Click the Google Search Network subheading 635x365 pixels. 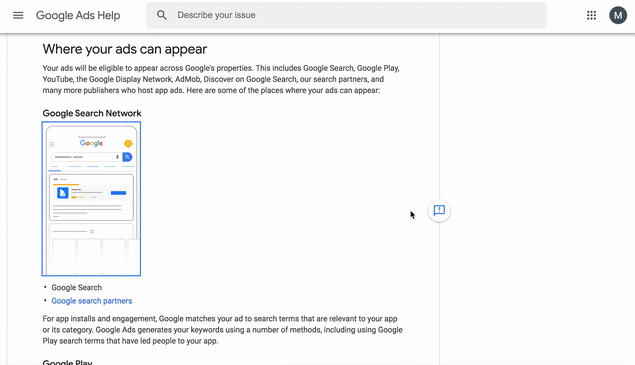point(92,113)
